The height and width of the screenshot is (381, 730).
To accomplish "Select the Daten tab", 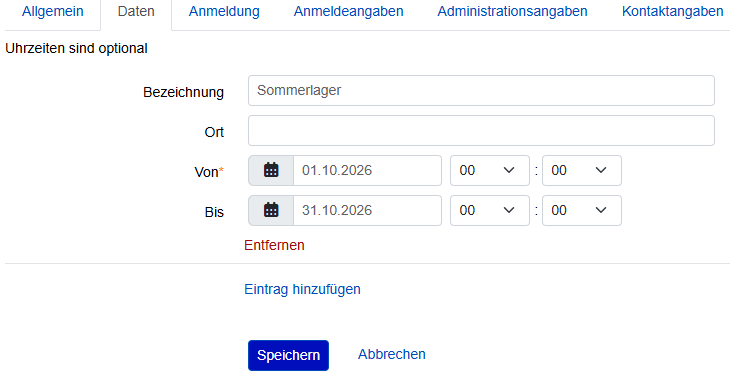I will click(x=136, y=12).
